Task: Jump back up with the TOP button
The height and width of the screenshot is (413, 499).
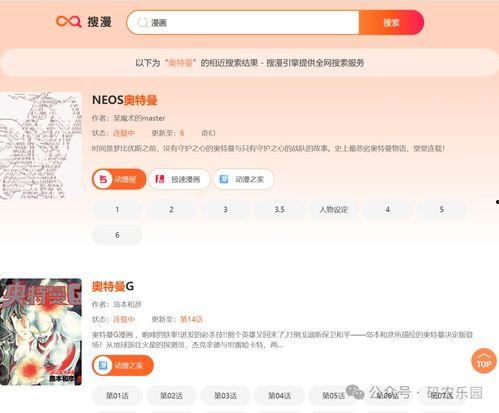Action: click(x=484, y=361)
